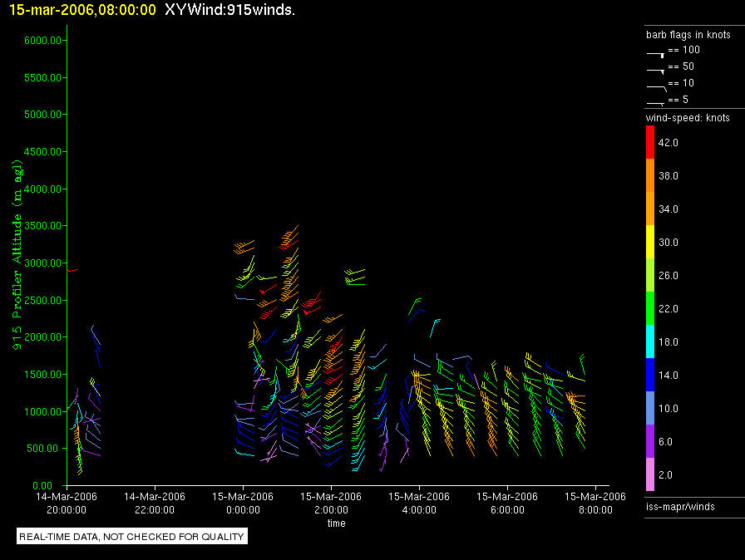Image resolution: width=745 pixels, height=560 pixels.
Task: Click the '915 Profiler Altitude (m agl)' axis label
Action: [17, 255]
